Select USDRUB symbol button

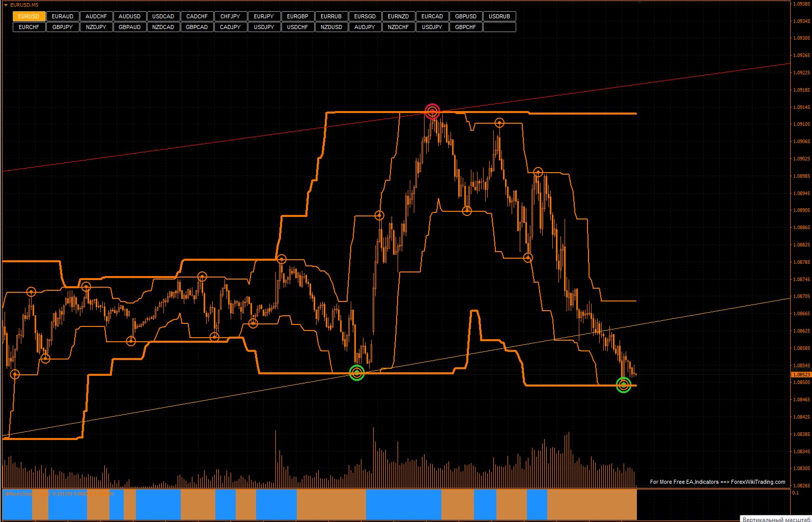click(x=499, y=16)
